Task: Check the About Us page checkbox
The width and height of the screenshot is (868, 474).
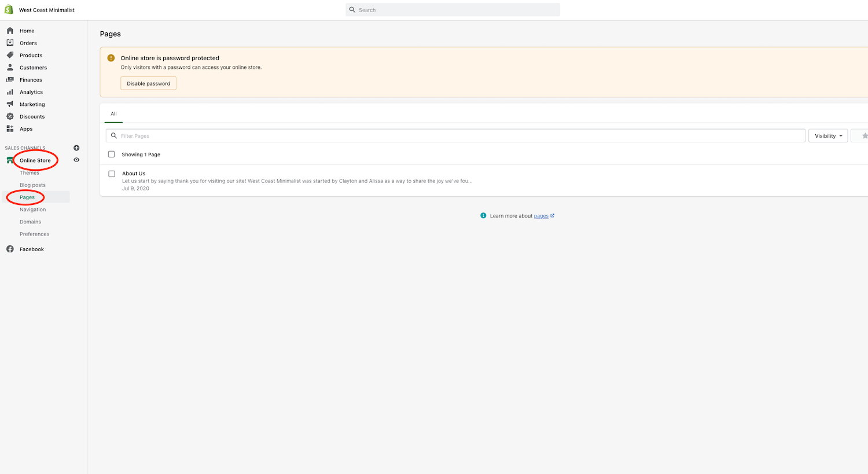Action: pos(112,174)
